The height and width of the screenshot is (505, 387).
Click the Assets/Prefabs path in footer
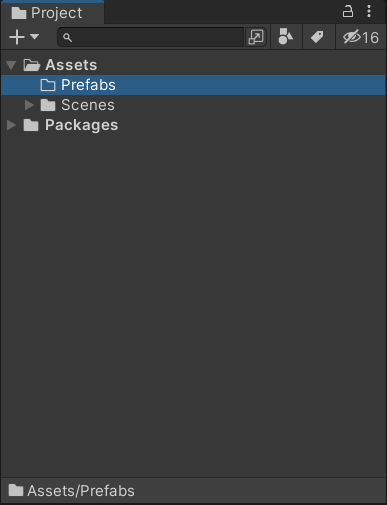(x=81, y=491)
